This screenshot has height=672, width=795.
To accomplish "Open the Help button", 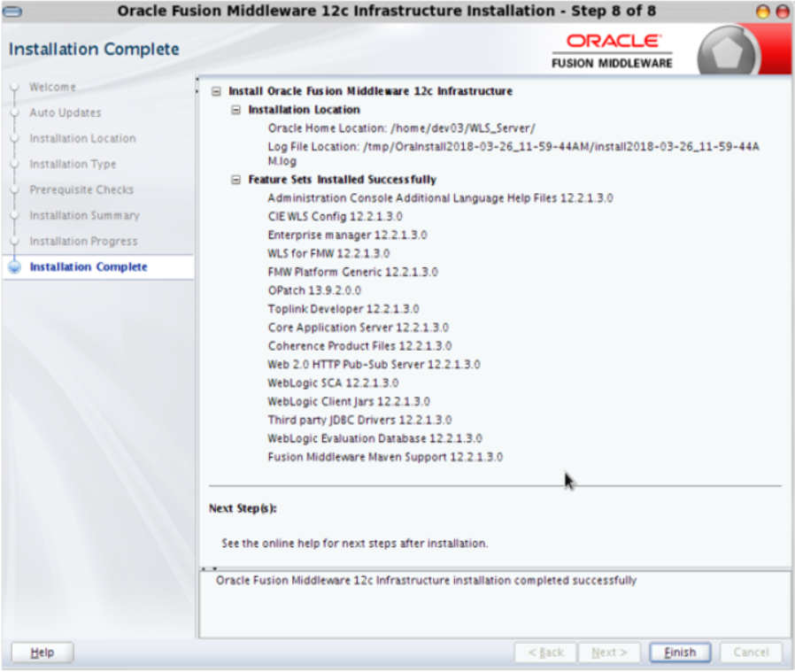I will coord(42,653).
